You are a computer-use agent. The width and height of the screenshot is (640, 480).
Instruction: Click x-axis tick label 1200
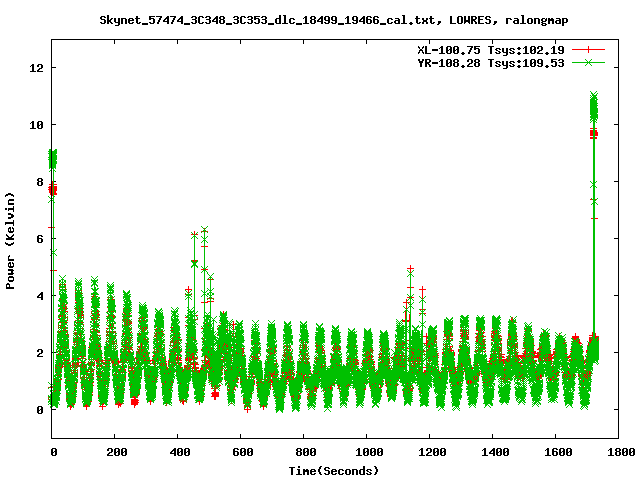(x=431, y=452)
